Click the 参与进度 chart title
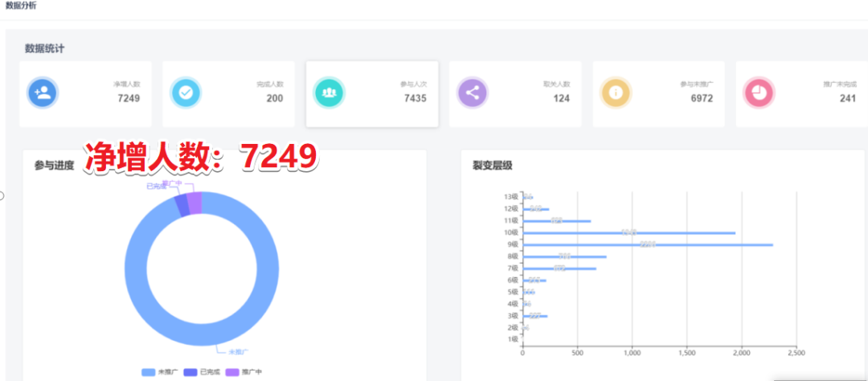The image size is (868, 381). point(55,165)
